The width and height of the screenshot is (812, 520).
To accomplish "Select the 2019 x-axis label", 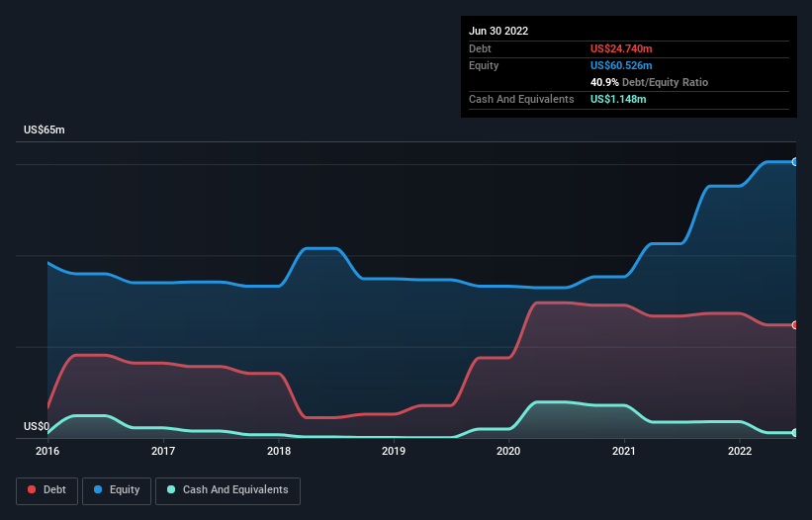I will (x=394, y=451).
